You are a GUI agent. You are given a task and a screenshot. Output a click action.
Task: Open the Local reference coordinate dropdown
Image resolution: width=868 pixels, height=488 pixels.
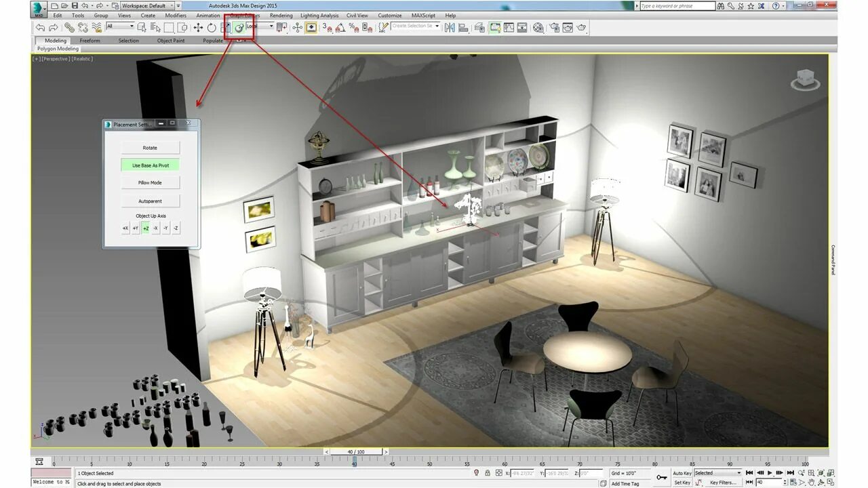260,26
